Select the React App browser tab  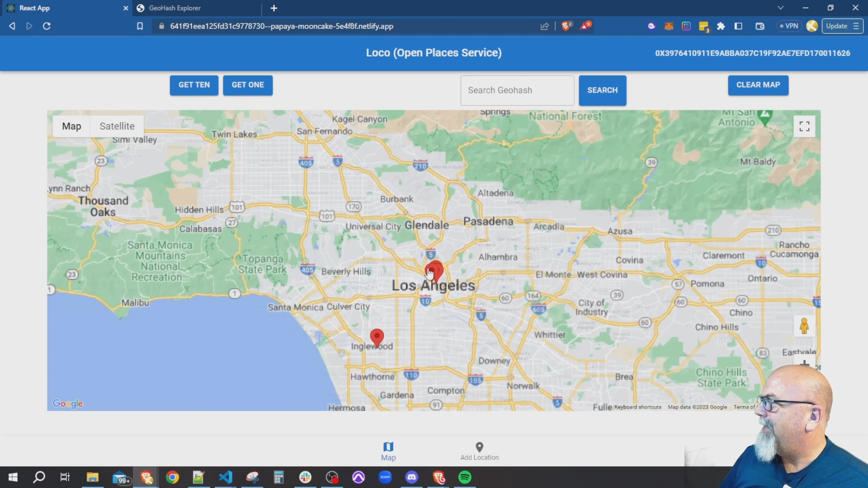click(63, 8)
